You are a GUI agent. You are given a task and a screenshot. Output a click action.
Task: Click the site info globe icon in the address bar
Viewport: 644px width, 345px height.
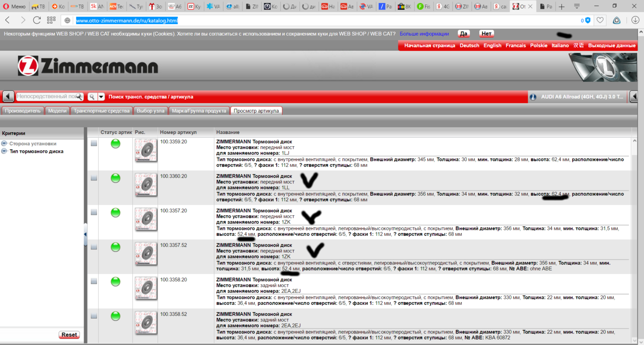point(67,21)
